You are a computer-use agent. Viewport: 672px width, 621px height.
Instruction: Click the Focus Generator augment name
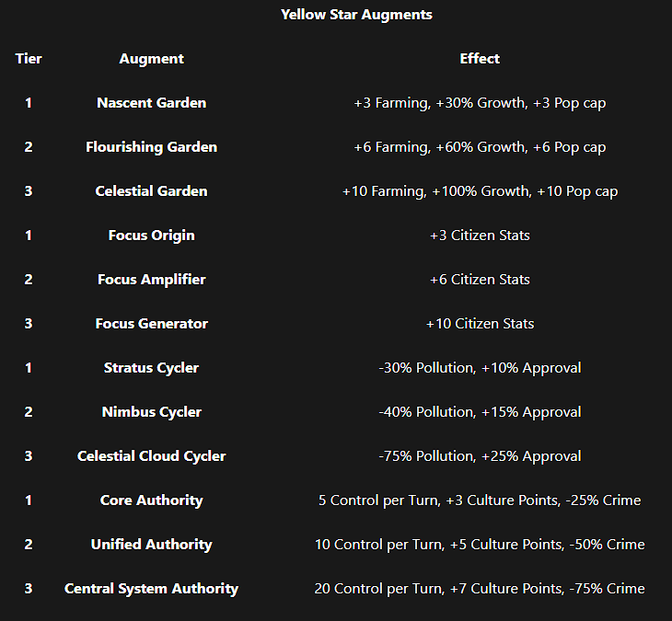pos(151,324)
